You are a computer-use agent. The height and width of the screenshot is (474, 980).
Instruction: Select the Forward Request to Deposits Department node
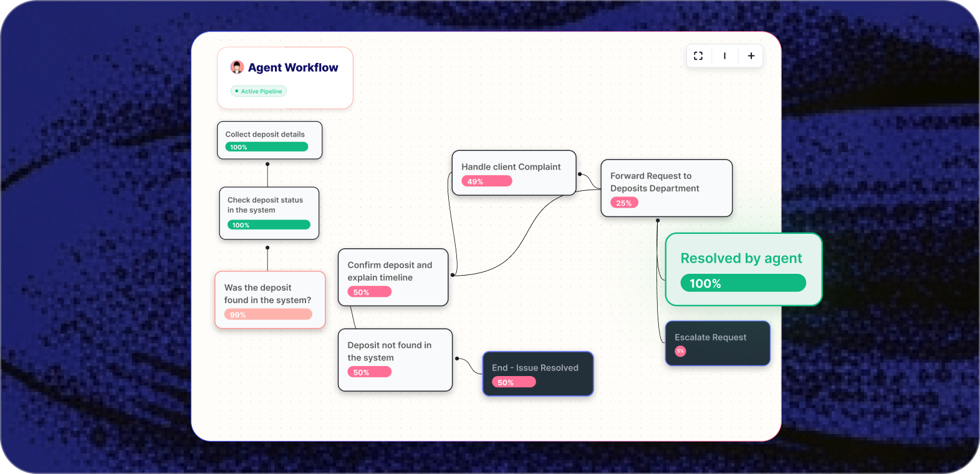coord(666,188)
